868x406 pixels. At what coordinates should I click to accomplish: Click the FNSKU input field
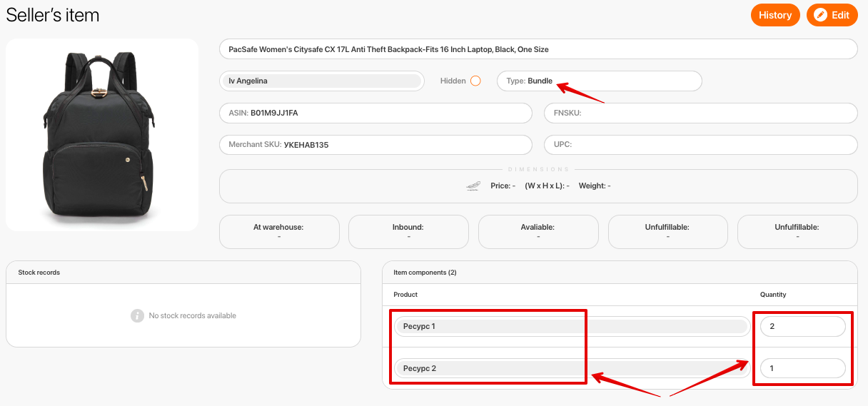(x=700, y=113)
